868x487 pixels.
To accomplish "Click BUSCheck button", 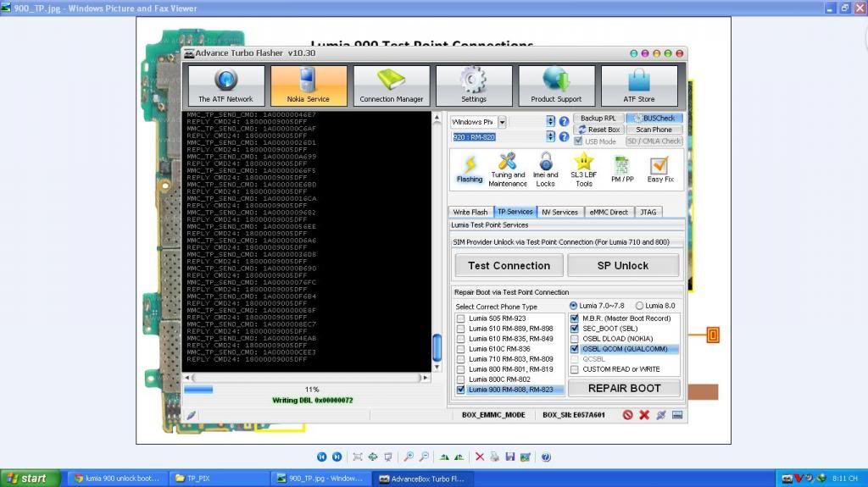I will (x=654, y=119).
